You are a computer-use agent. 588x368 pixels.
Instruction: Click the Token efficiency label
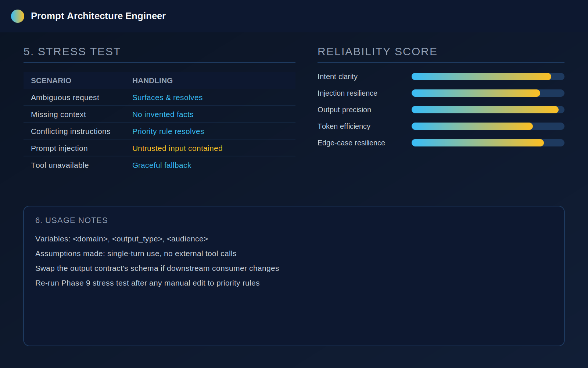(x=344, y=126)
